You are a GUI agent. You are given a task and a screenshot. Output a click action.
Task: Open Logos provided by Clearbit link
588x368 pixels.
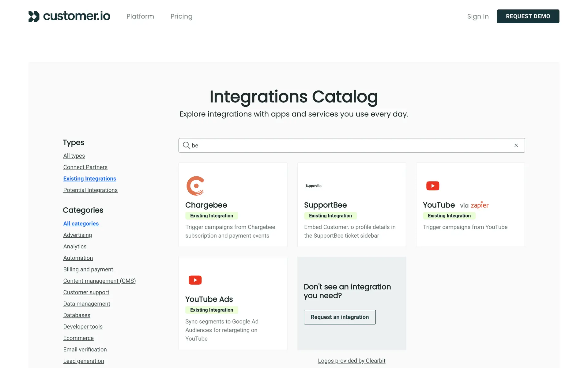(x=352, y=361)
